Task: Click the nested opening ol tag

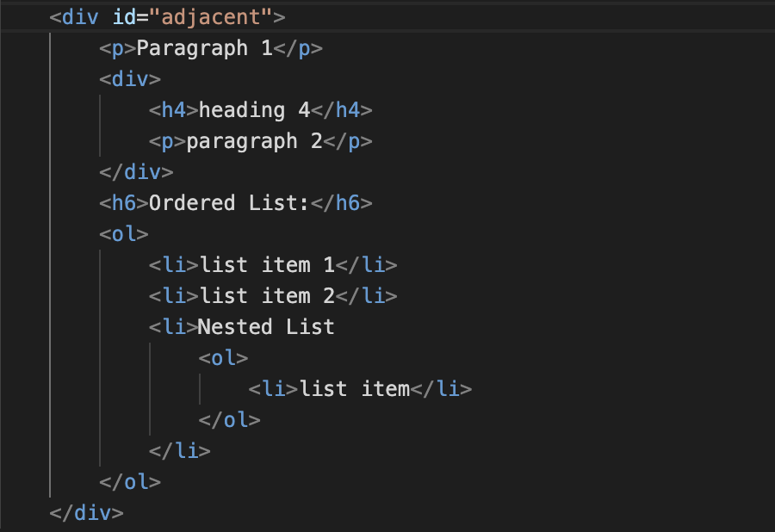Action: pyautogui.click(x=223, y=358)
